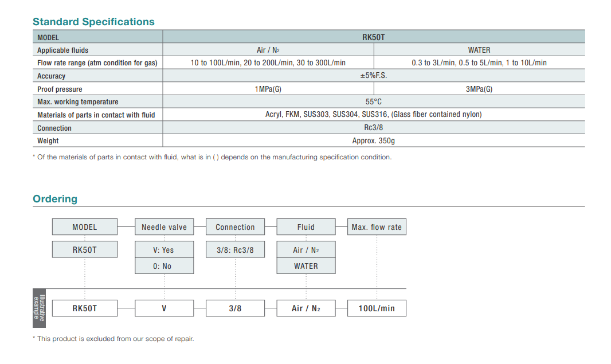
Task: Click the Rc3/8 connection value in table
Action: 374,127
